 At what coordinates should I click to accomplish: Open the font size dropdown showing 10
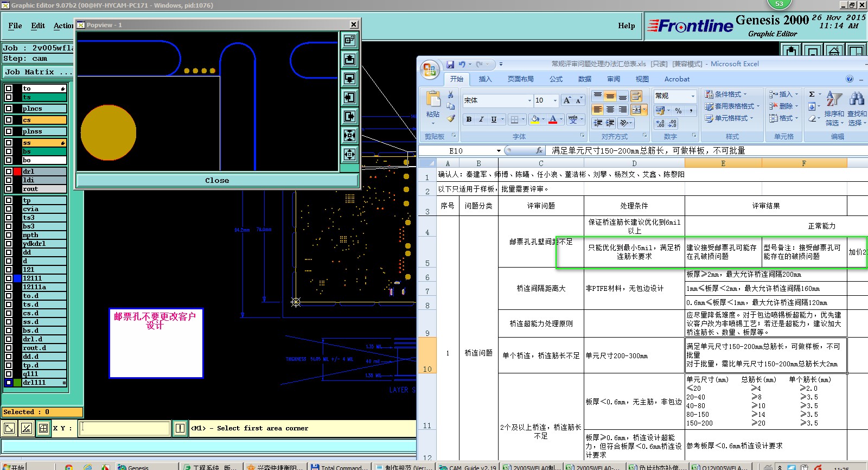pyautogui.click(x=554, y=100)
